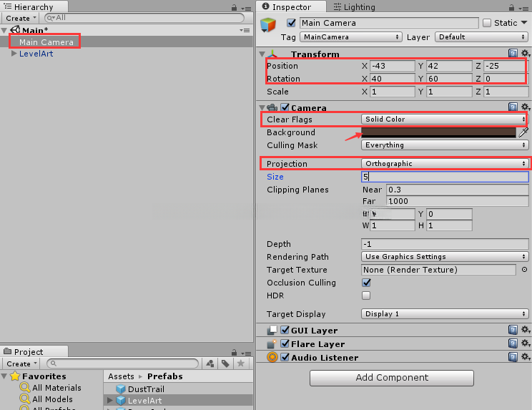Open the Transform settings gear menu
This screenshot has width=532, height=410.
526,53
